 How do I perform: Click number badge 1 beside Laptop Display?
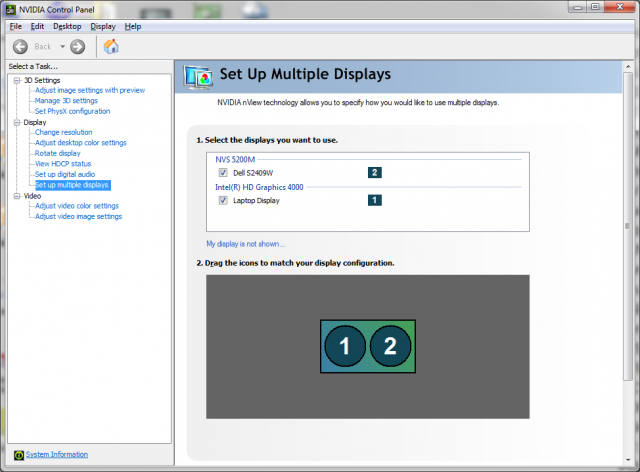click(375, 200)
